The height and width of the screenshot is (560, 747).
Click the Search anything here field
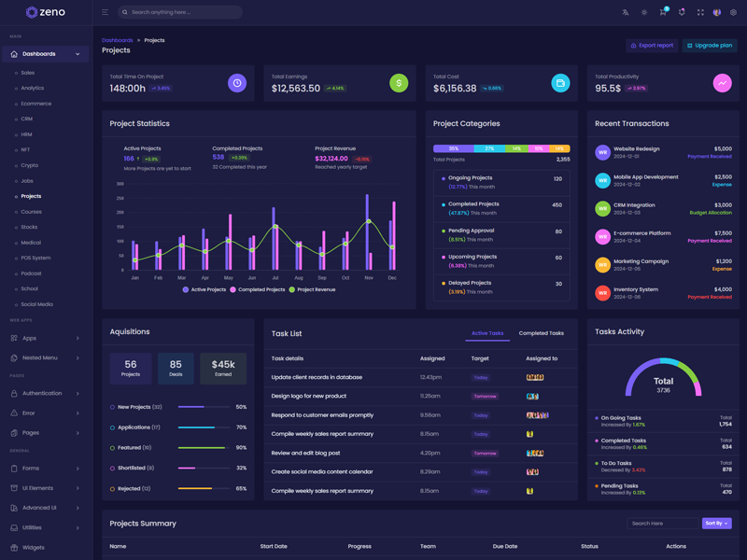pos(182,12)
